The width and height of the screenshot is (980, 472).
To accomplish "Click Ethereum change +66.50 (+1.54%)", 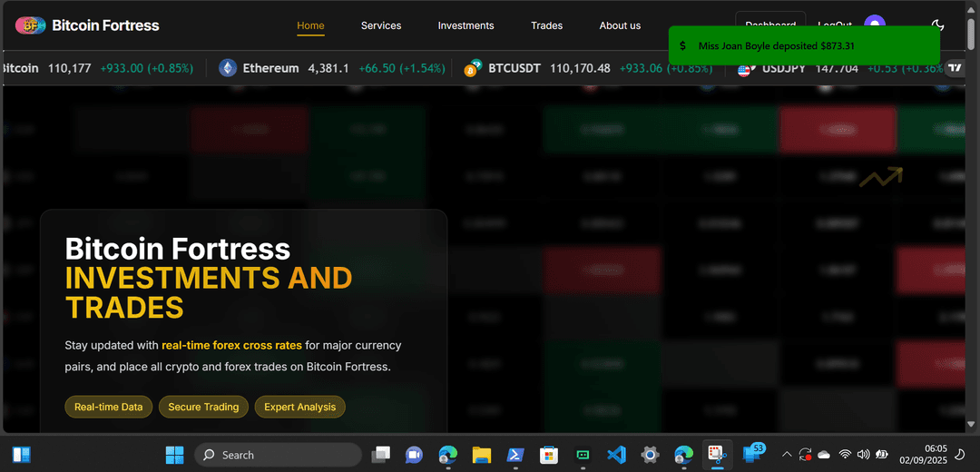I will (x=401, y=68).
